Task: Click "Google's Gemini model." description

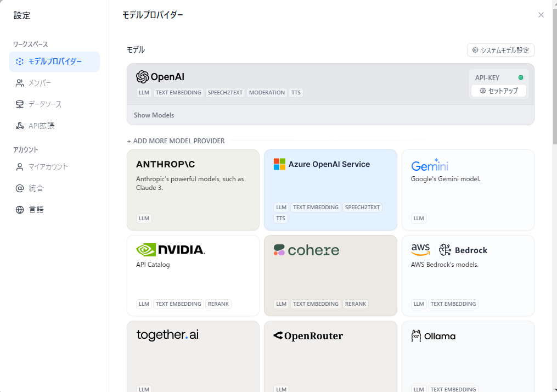Action: [x=446, y=179]
